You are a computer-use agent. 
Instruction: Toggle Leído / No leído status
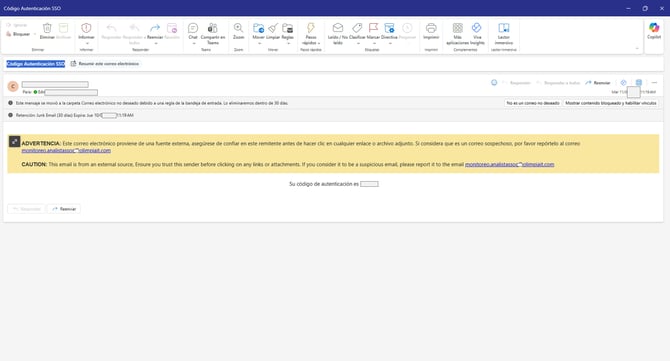pyautogui.click(x=338, y=34)
